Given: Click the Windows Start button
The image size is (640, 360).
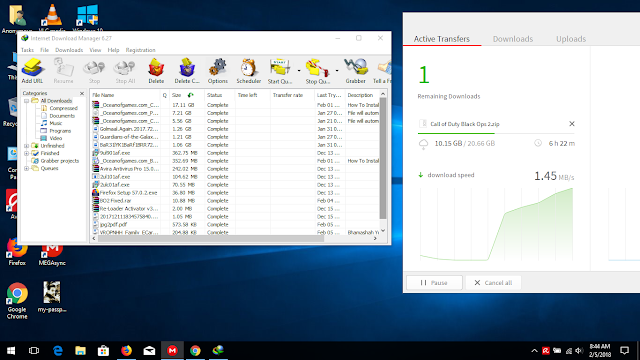Looking at the screenshot, I should (11, 351).
